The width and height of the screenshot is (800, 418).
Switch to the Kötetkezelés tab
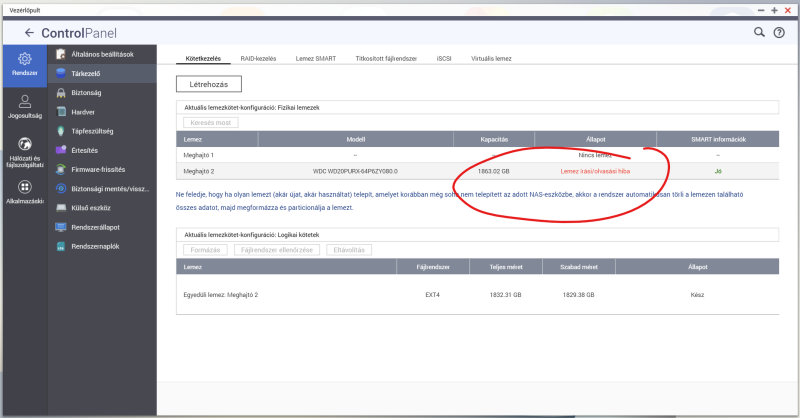click(x=203, y=59)
